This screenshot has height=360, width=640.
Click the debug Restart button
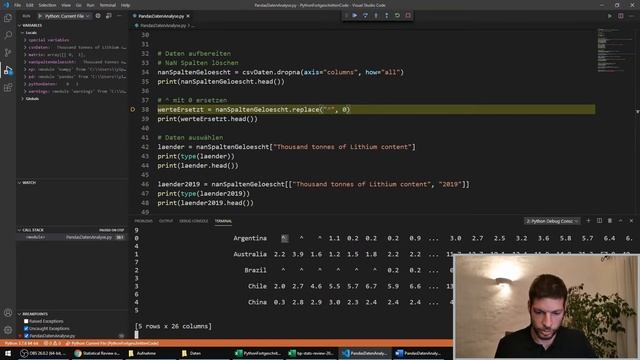(397, 16)
